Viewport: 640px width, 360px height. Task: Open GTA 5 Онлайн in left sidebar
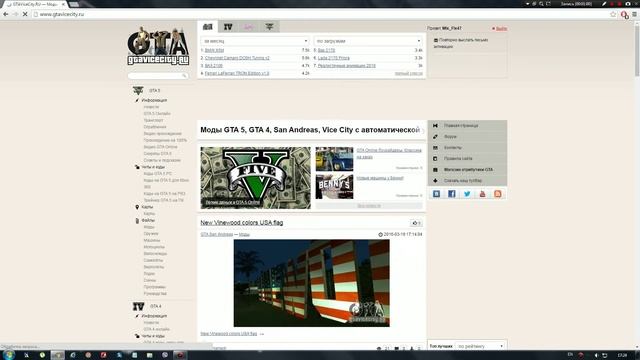click(157, 113)
